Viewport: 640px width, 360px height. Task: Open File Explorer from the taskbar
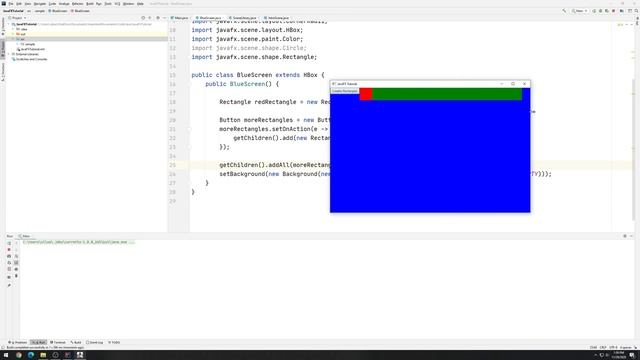tap(43, 355)
